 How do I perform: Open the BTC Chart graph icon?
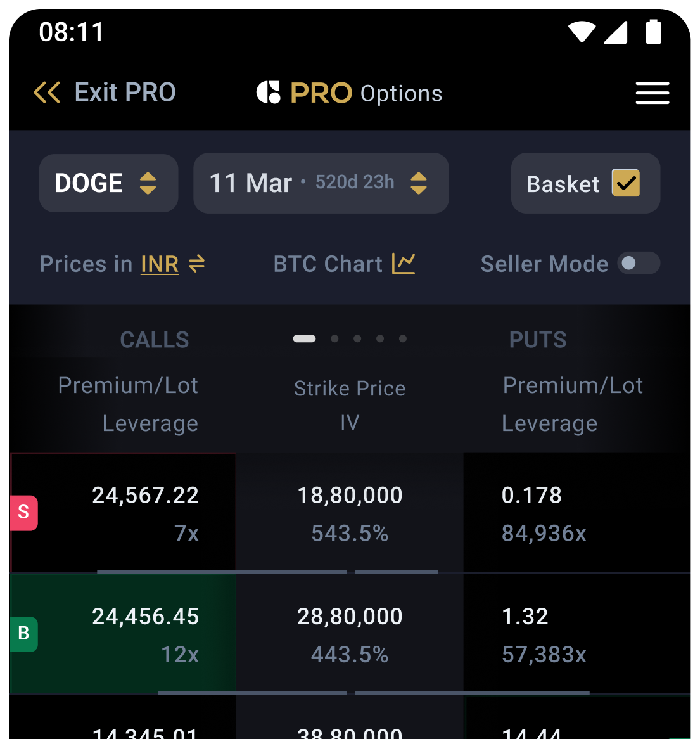(x=404, y=264)
